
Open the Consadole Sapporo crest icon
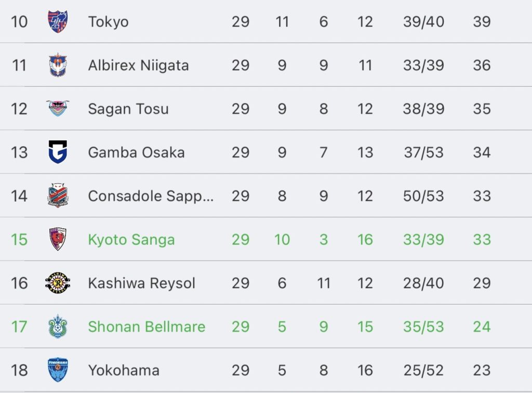pos(58,195)
